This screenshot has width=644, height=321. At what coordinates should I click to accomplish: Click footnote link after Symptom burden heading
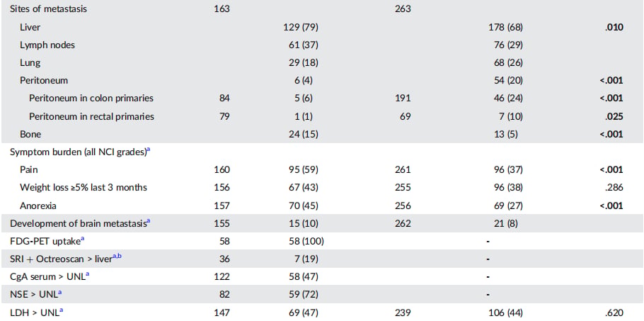click(x=149, y=150)
